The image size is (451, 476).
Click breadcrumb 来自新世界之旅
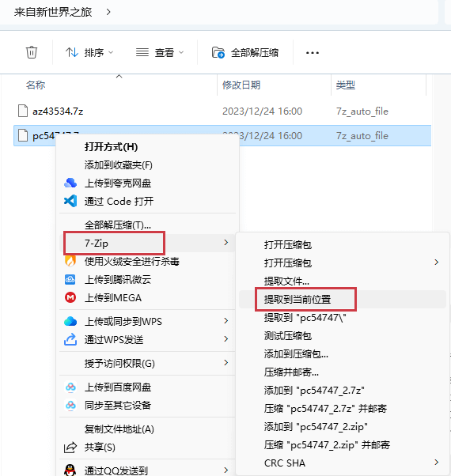click(x=53, y=12)
